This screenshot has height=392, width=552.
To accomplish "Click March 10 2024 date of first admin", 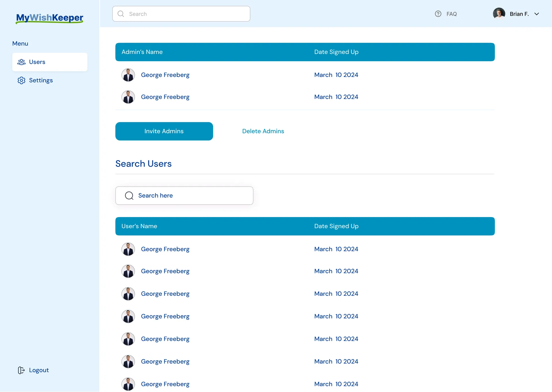I will pyautogui.click(x=336, y=75).
